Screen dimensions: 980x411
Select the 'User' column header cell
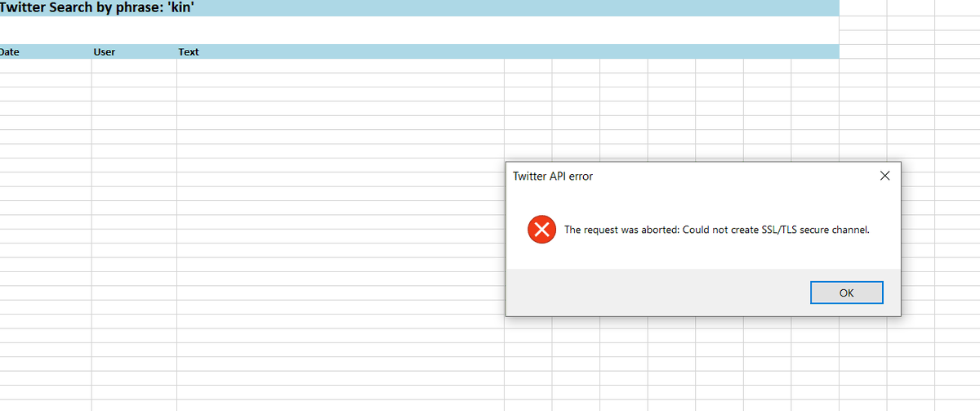point(134,51)
